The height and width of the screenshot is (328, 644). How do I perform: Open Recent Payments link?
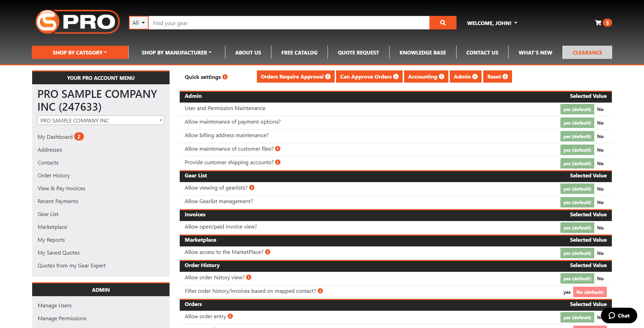[58, 201]
